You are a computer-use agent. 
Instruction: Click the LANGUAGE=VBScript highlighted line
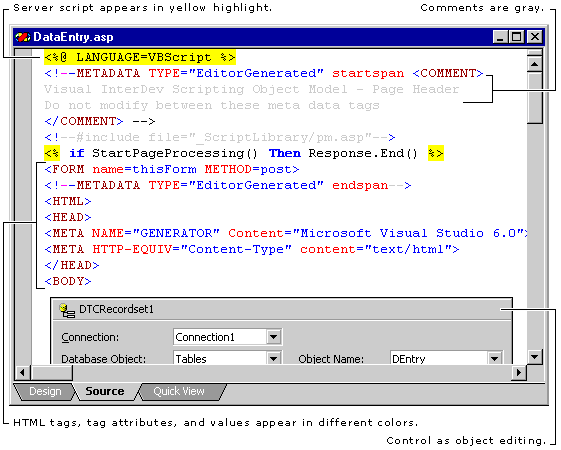140,57
